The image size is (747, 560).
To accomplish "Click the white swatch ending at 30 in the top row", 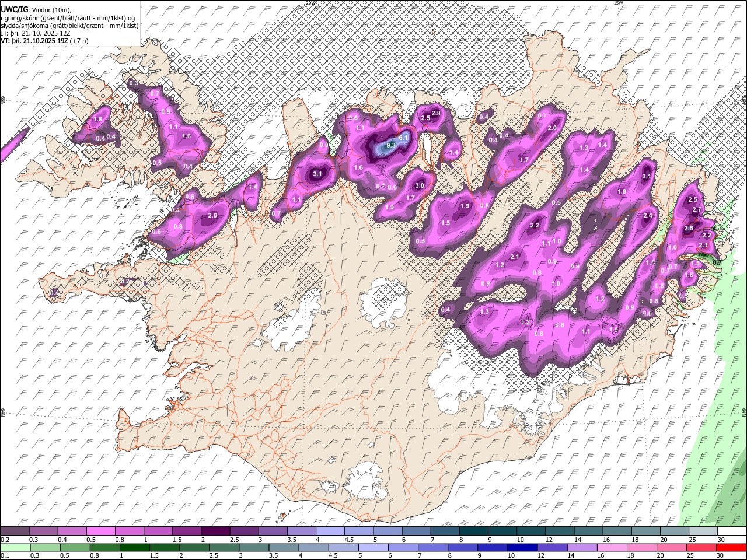I will pos(732,531).
